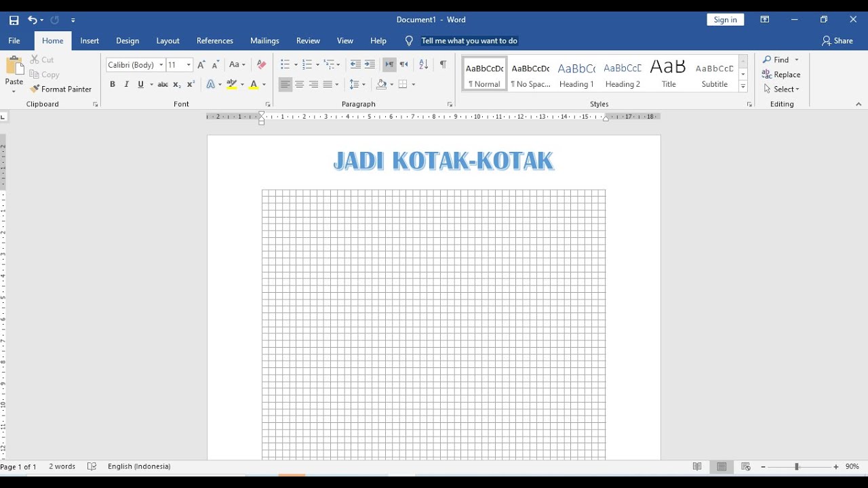868x488 pixels.
Task: Undo the last action
Action: (x=32, y=20)
